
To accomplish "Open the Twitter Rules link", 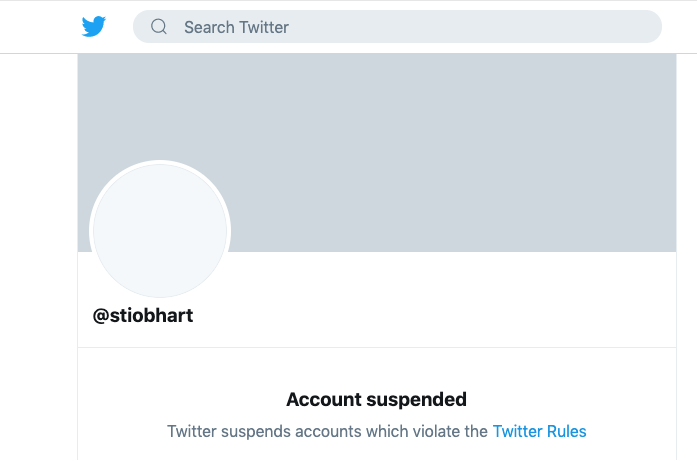I will pyautogui.click(x=539, y=432).
